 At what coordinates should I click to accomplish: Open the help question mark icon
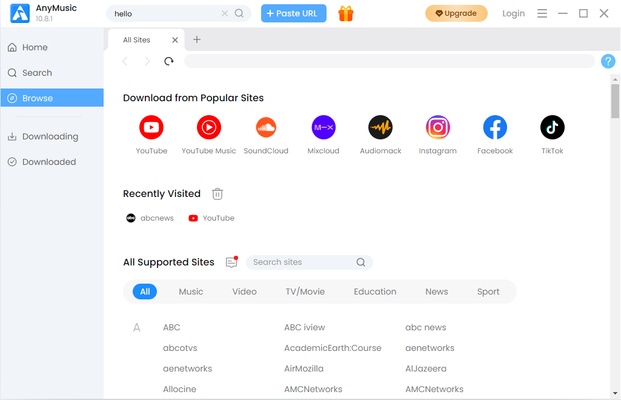pyautogui.click(x=608, y=61)
